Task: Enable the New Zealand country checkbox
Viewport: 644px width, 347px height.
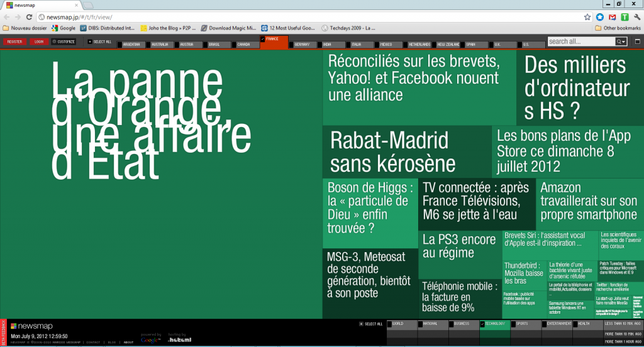Action: tap(434, 45)
